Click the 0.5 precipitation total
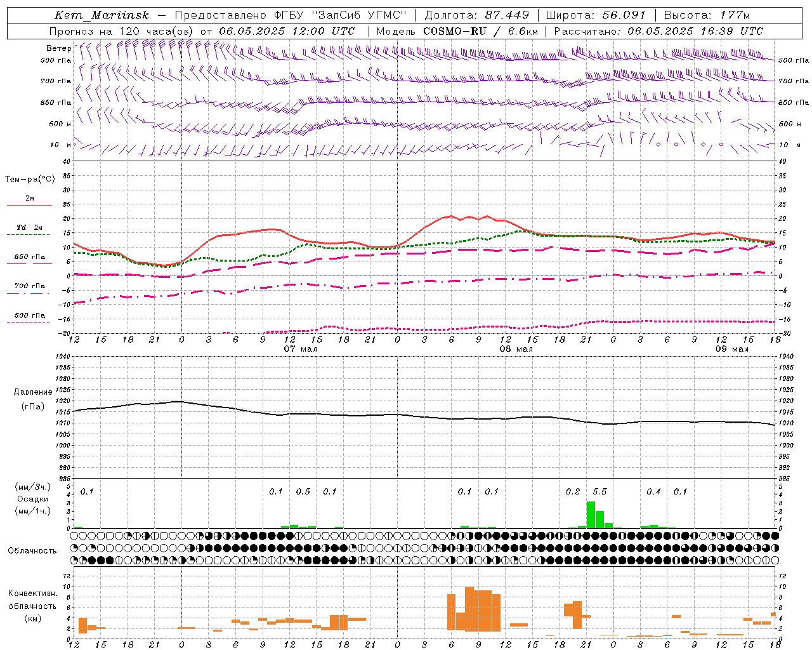This screenshot has width=812, height=650. pyautogui.click(x=303, y=492)
